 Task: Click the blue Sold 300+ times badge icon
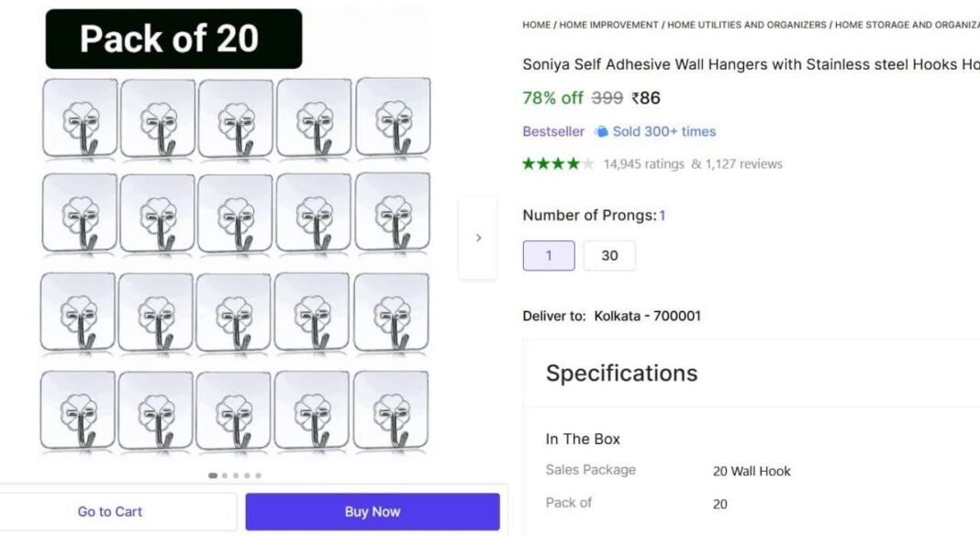(601, 131)
